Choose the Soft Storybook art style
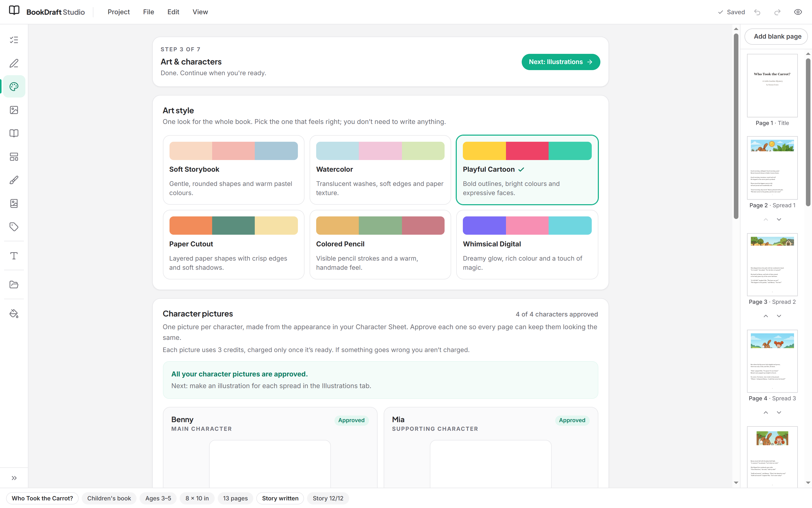The width and height of the screenshot is (812, 508). point(233,170)
